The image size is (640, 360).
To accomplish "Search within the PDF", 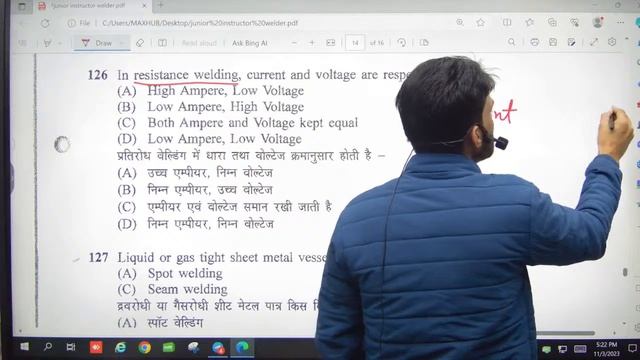I will click(x=511, y=42).
